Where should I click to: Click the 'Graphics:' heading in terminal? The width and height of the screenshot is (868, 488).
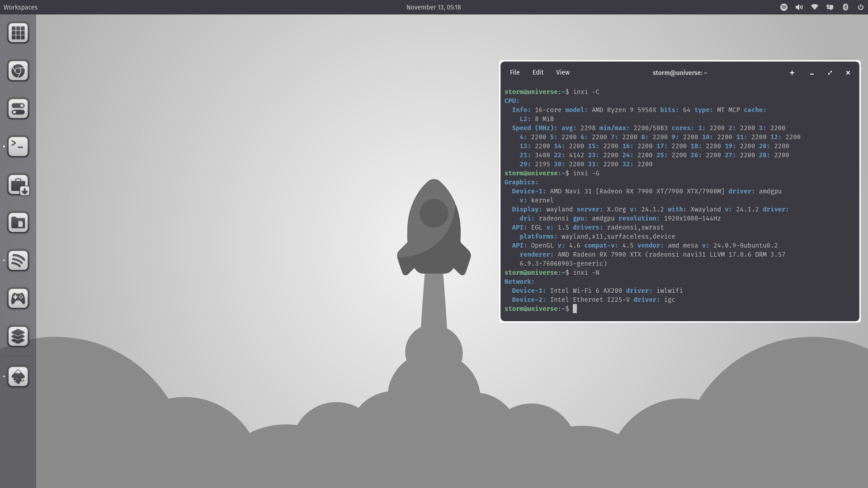(521, 182)
